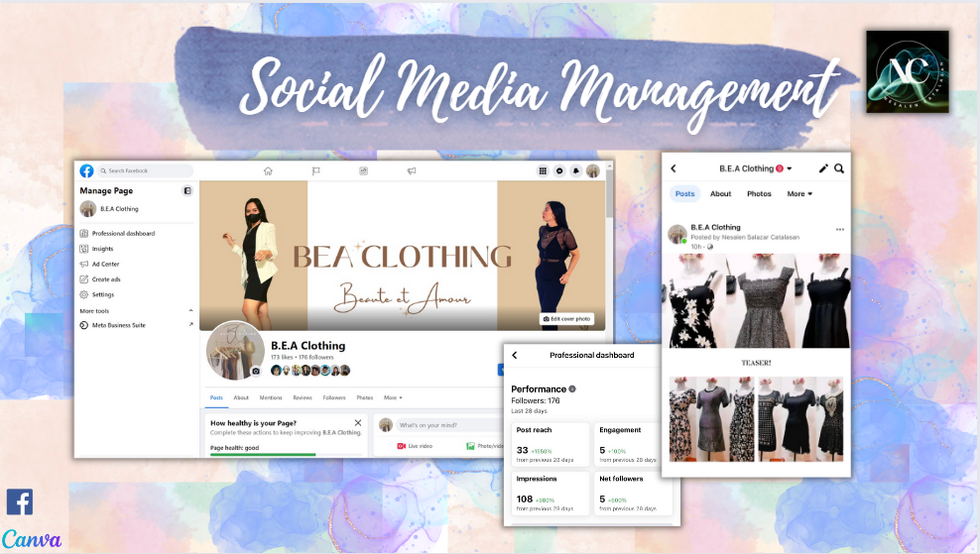Screen dimensions: 980x554
Task: Click the Search Facebook field
Action: click(x=145, y=170)
